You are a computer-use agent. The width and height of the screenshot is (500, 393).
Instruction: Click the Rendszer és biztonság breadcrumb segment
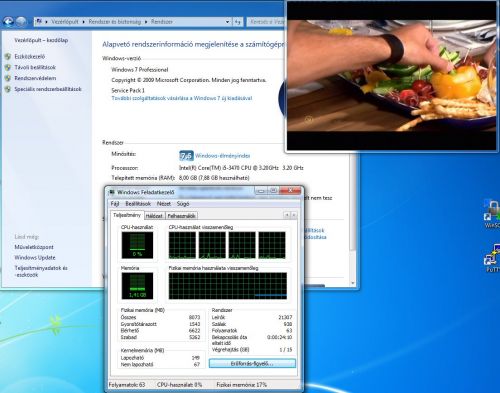(115, 22)
